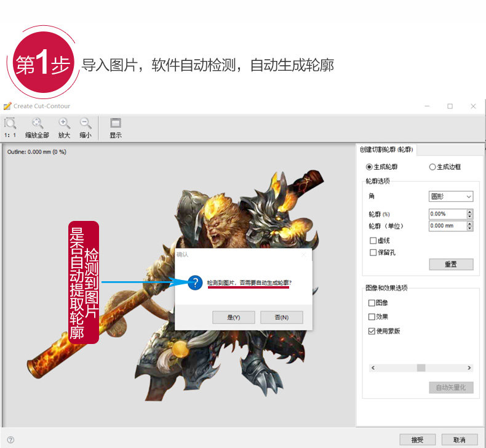Image resolution: width=486 pixels, height=448 pixels.
Task: Click the 0.00% outline percent field
Action: (448, 214)
